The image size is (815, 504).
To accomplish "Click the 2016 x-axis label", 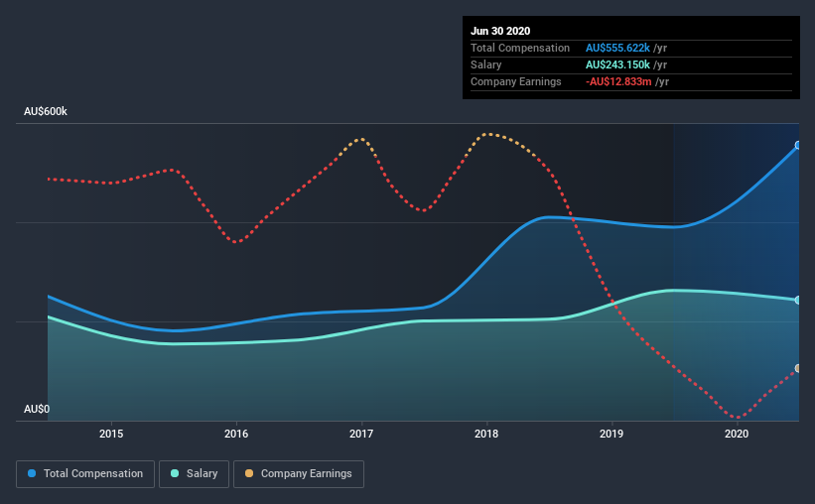I will coord(236,434).
